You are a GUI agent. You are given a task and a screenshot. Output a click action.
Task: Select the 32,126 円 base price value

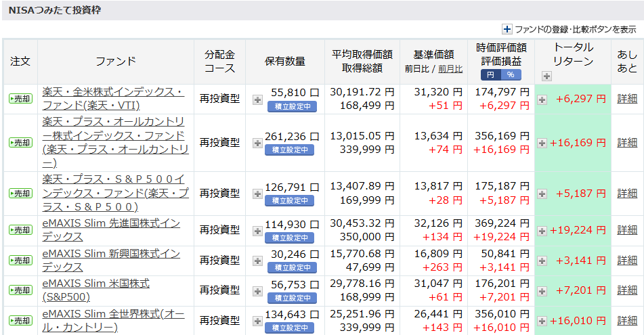438,223
